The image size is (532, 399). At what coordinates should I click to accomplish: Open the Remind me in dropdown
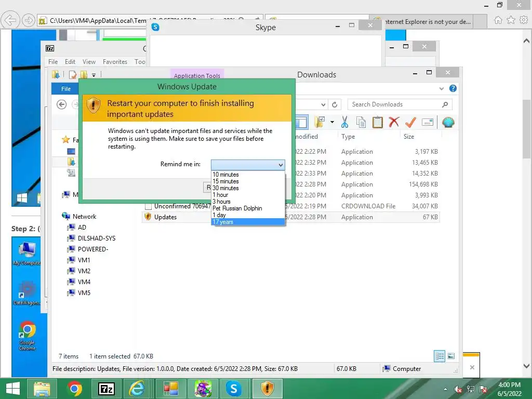coord(248,165)
